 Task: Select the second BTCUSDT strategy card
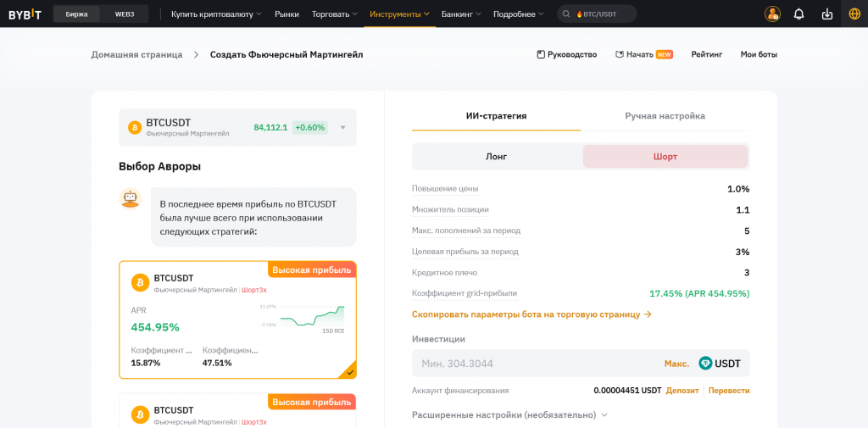pyautogui.click(x=237, y=410)
